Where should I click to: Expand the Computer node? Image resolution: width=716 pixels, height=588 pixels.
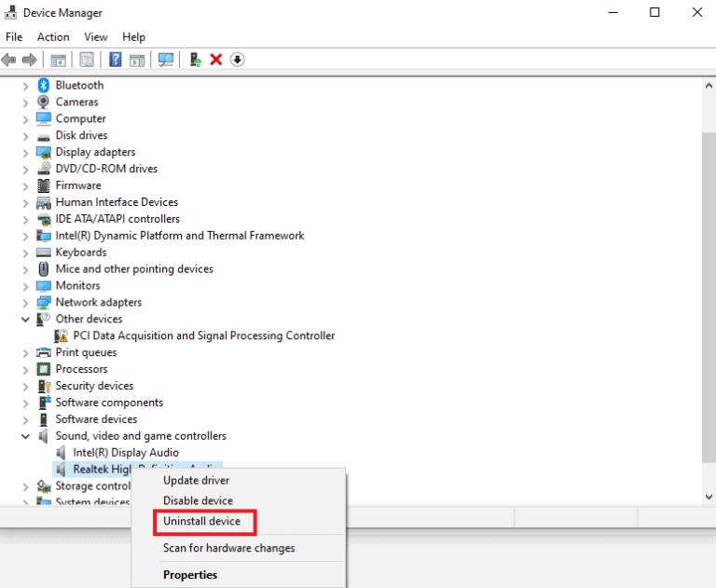pos(25,119)
